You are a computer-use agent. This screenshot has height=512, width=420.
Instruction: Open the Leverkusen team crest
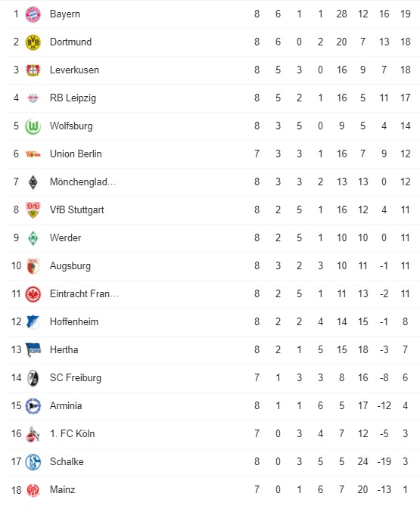click(33, 70)
